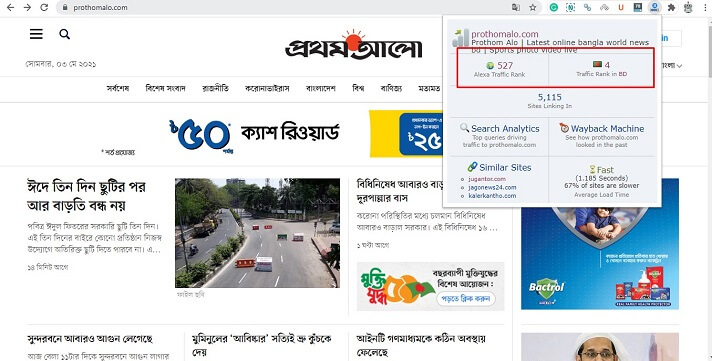Open the Google Translate page icon

click(516, 8)
